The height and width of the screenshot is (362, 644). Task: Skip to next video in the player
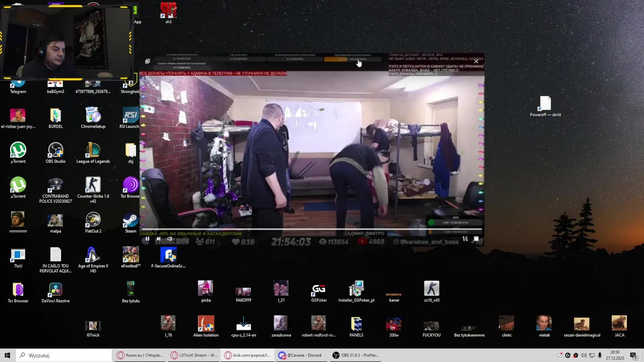point(158,239)
